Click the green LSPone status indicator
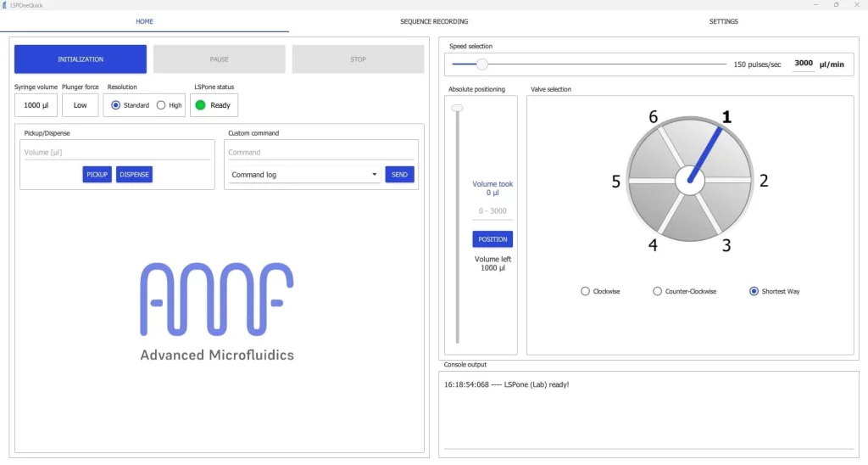The image size is (868, 465). [x=200, y=105]
